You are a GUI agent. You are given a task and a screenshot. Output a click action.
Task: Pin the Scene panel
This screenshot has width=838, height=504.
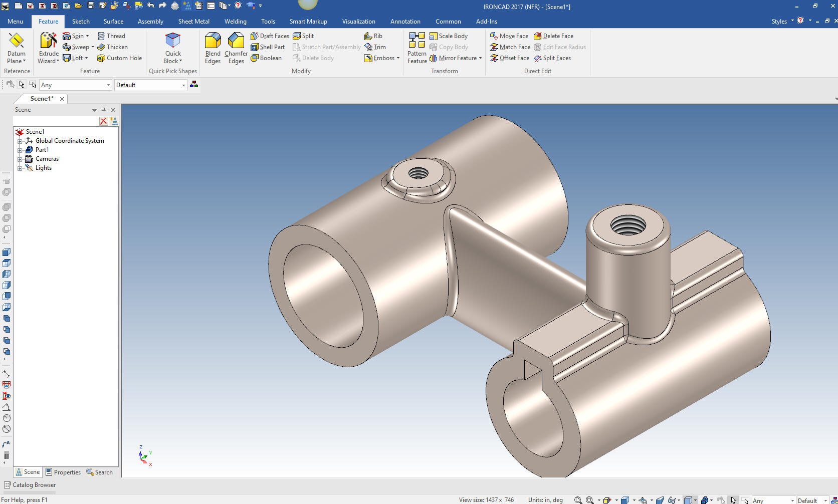click(x=104, y=110)
